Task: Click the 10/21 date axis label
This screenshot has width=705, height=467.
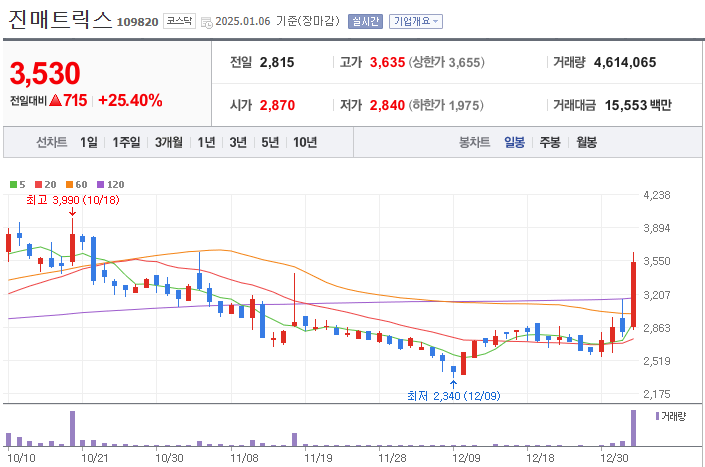Action: coord(95,458)
